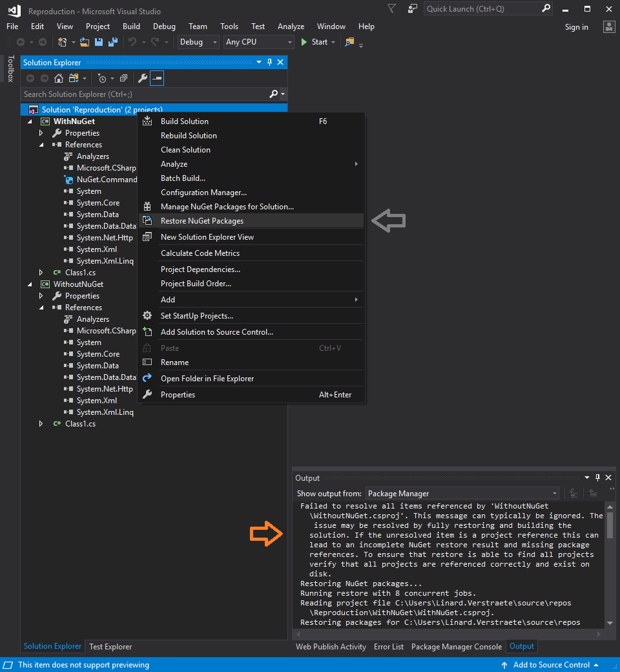Click the Back navigation icon in Solution Explorer
620x672 pixels.
[x=30, y=77]
